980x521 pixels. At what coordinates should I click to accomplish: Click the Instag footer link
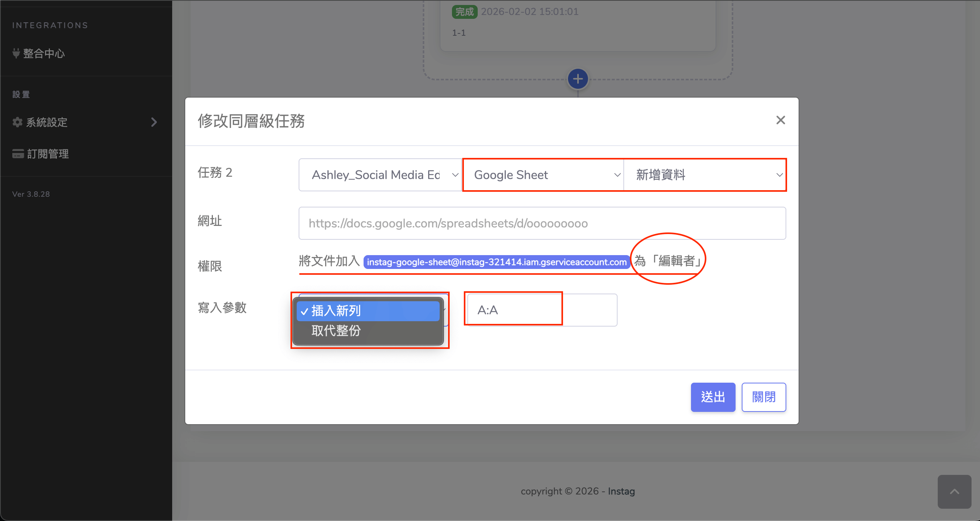point(621,491)
